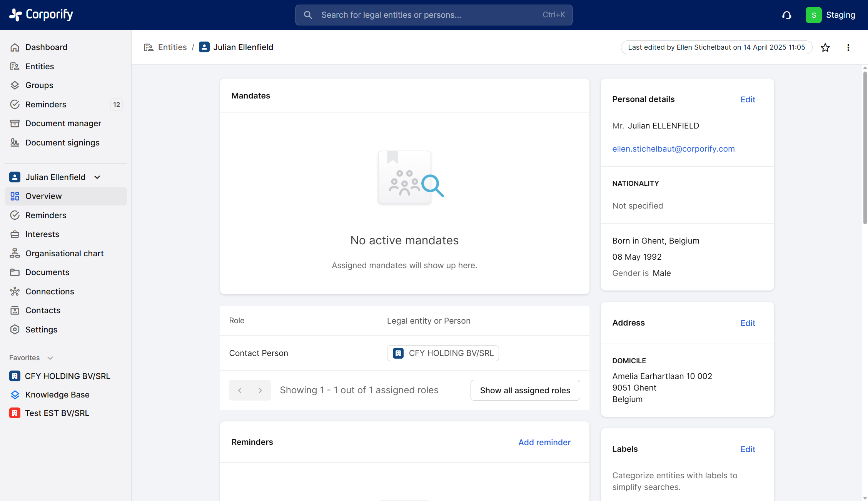
Task: Open the Groups section
Action: point(39,85)
